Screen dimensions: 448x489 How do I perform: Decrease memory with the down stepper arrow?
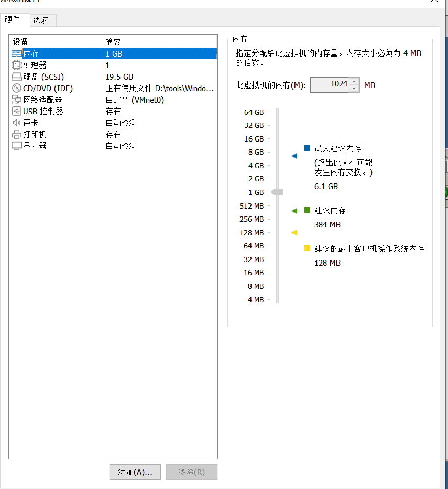click(x=353, y=88)
